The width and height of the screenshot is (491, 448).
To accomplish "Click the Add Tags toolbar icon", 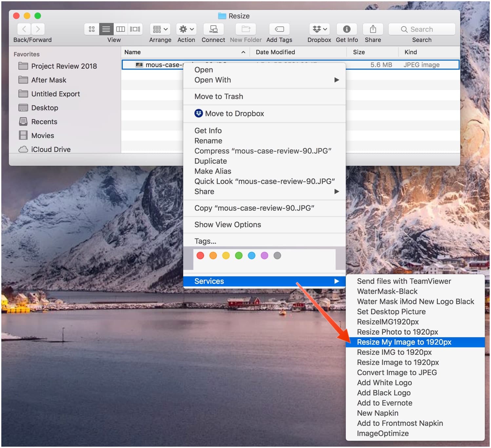I will 279,29.
